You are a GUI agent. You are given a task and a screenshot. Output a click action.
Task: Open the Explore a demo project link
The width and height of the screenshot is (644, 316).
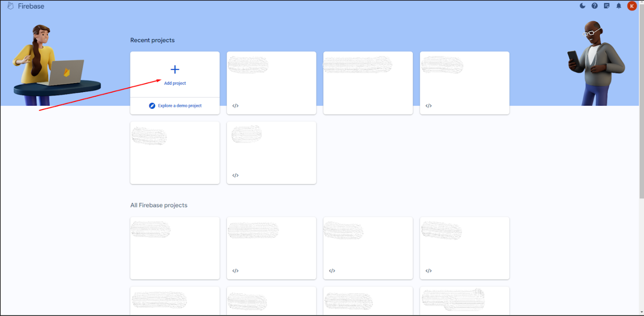pos(180,106)
